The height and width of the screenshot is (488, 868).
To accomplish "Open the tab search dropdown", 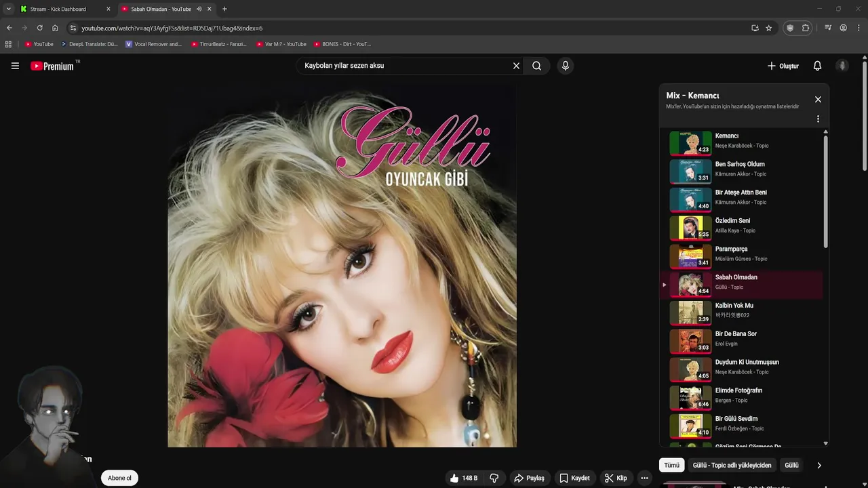I will (x=8, y=9).
